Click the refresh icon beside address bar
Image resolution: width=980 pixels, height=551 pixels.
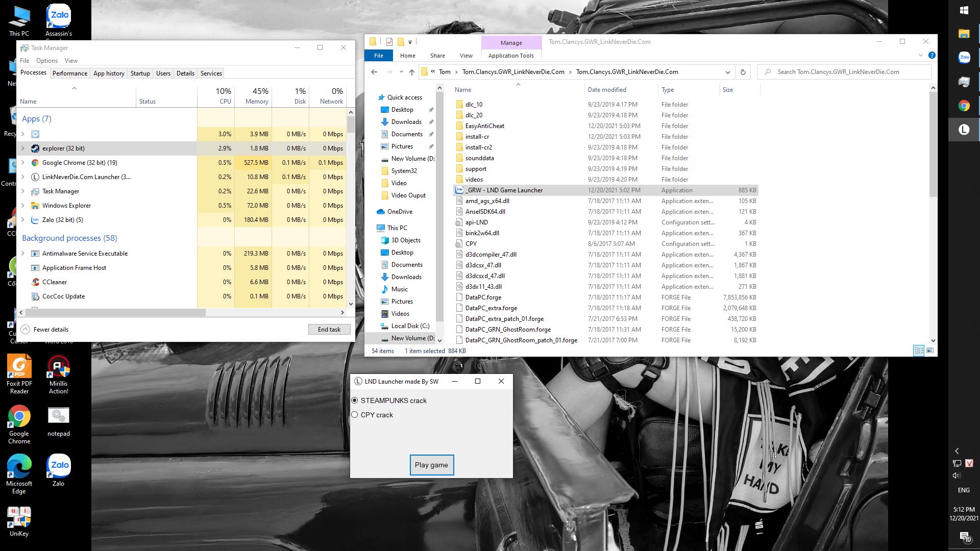[x=743, y=72]
